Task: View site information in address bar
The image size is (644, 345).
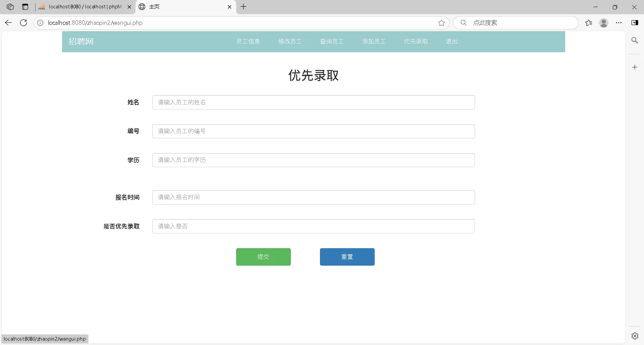Action: [x=40, y=23]
